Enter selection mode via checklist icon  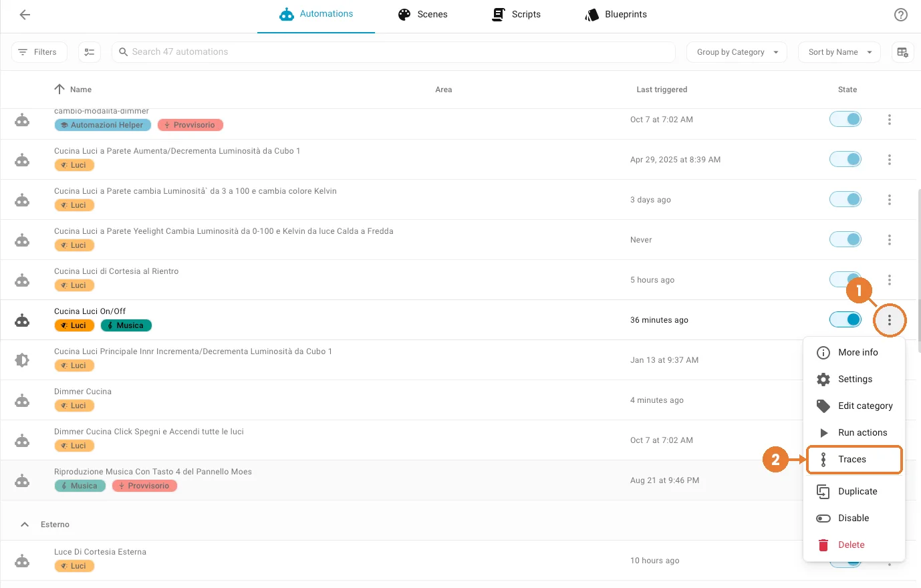tap(90, 52)
